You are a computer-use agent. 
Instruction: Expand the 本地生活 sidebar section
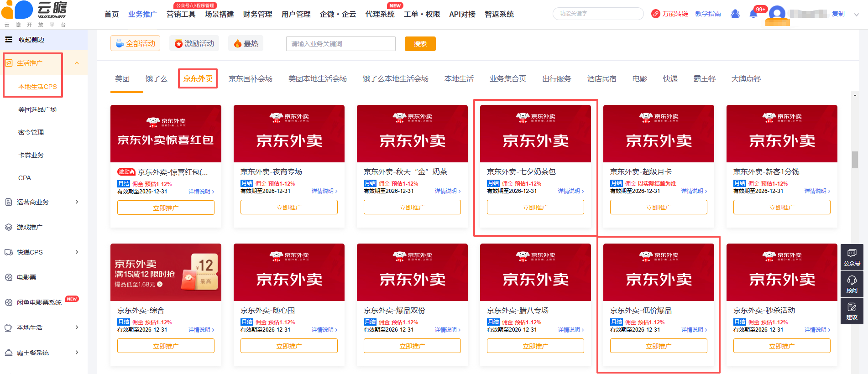coord(77,327)
